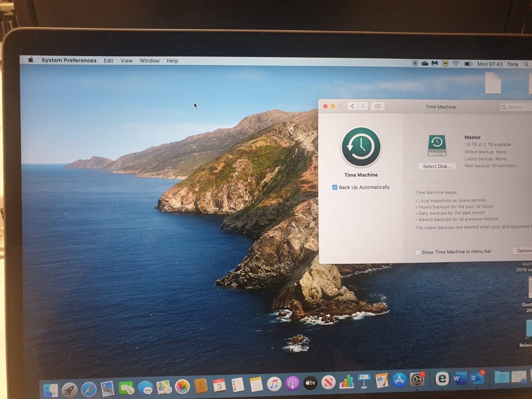
Task: Launch Pages from the Dock
Action: tap(382, 381)
